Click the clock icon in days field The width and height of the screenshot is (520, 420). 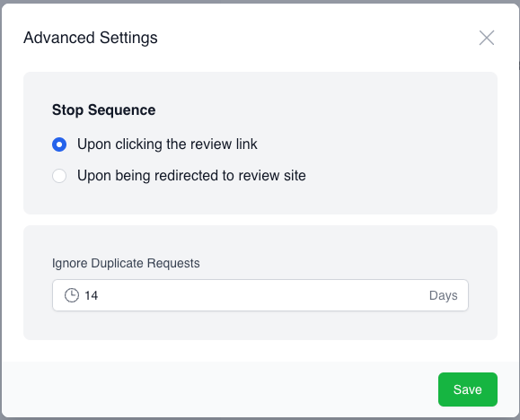pos(72,295)
